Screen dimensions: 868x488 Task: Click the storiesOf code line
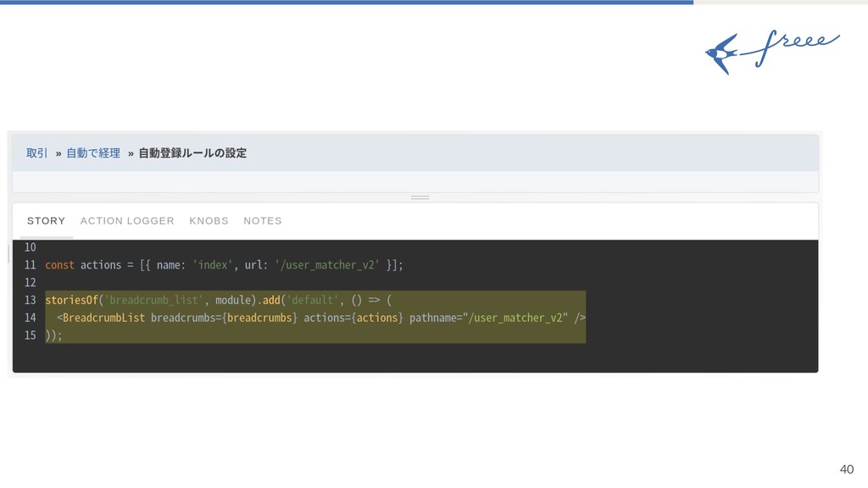218,300
